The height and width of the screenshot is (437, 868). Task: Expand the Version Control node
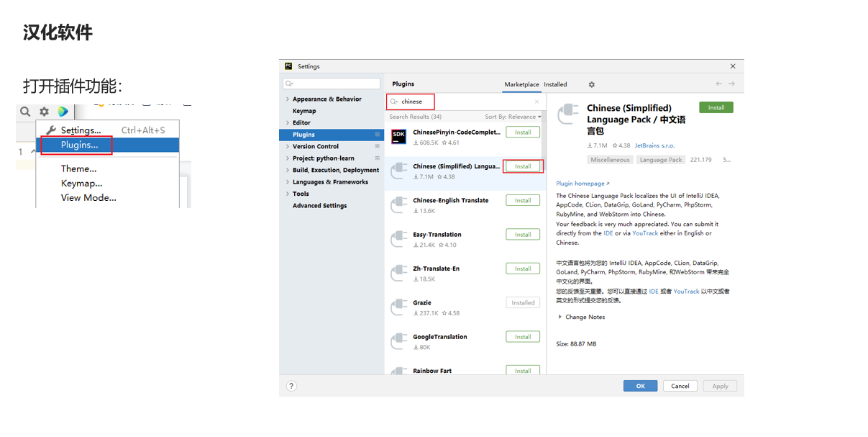coord(288,146)
